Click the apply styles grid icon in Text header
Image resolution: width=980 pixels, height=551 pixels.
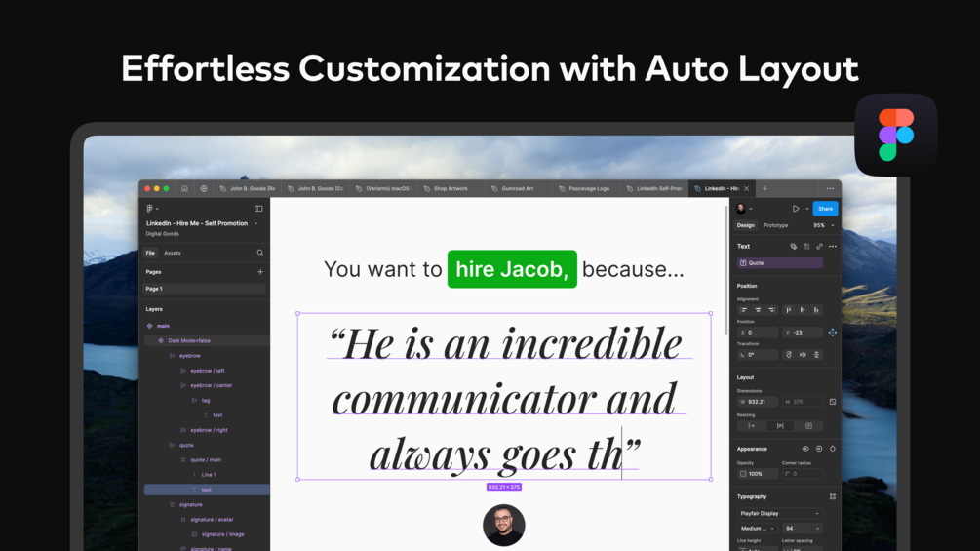(x=806, y=246)
